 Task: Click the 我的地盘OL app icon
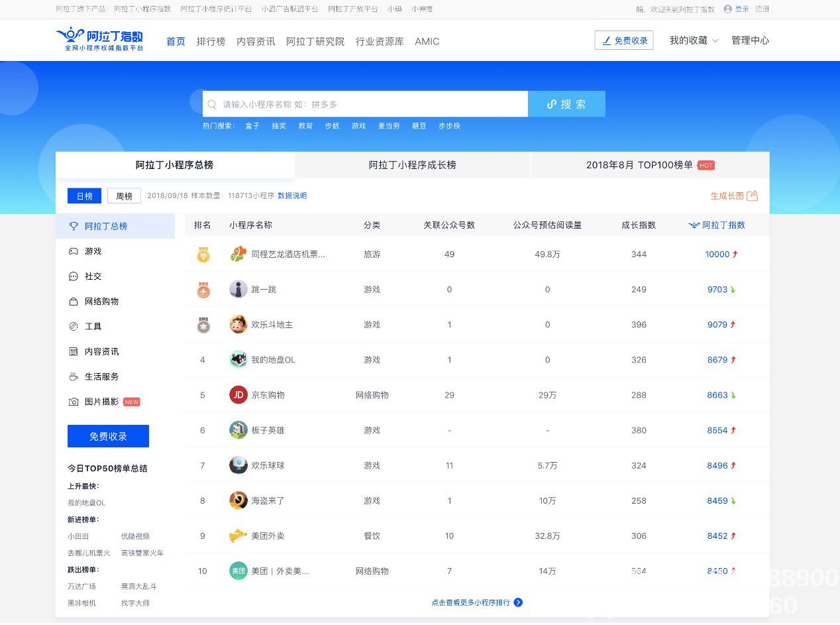(x=238, y=360)
